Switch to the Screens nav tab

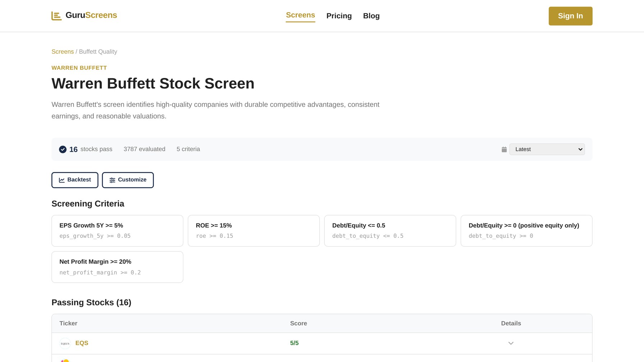300,15
